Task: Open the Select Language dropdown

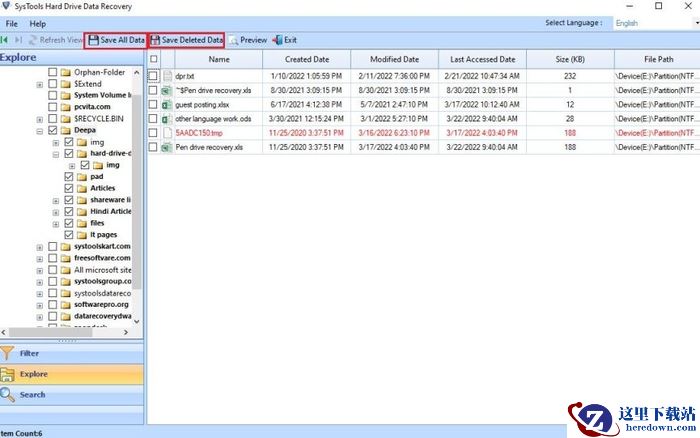Action: tap(656, 23)
